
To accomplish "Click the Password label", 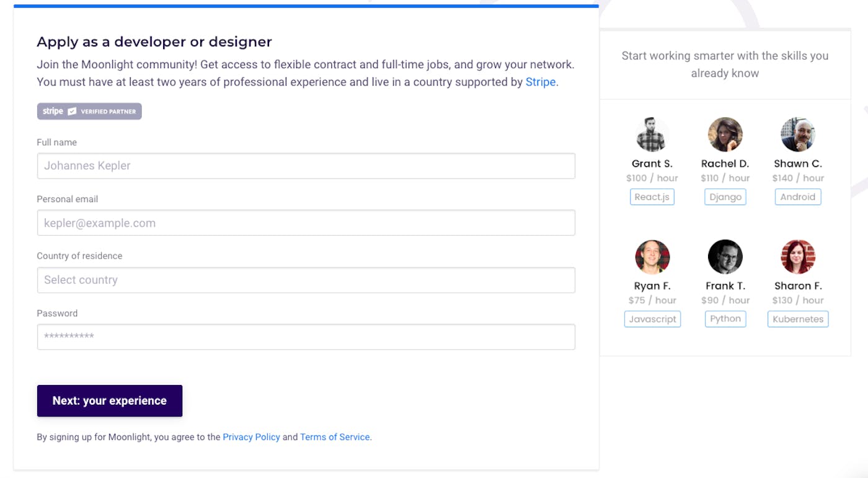I will 57,313.
